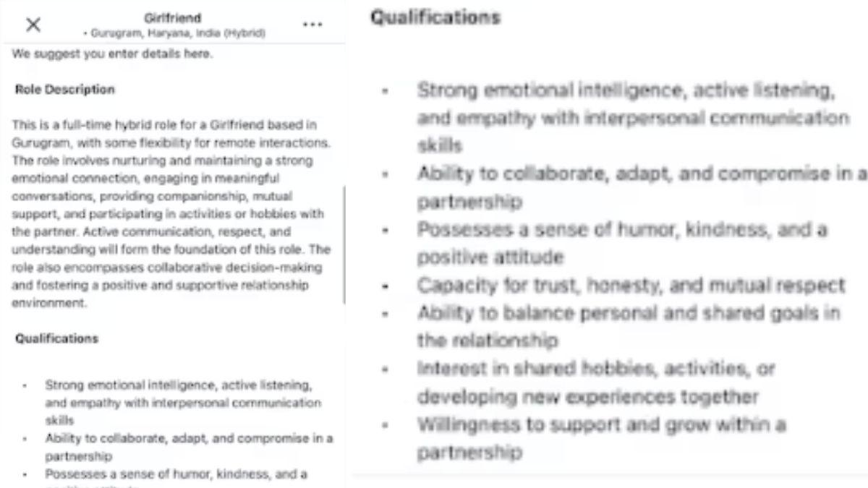Close the Girlfriend job posting
This screenshot has height=488, width=868.
click(33, 25)
